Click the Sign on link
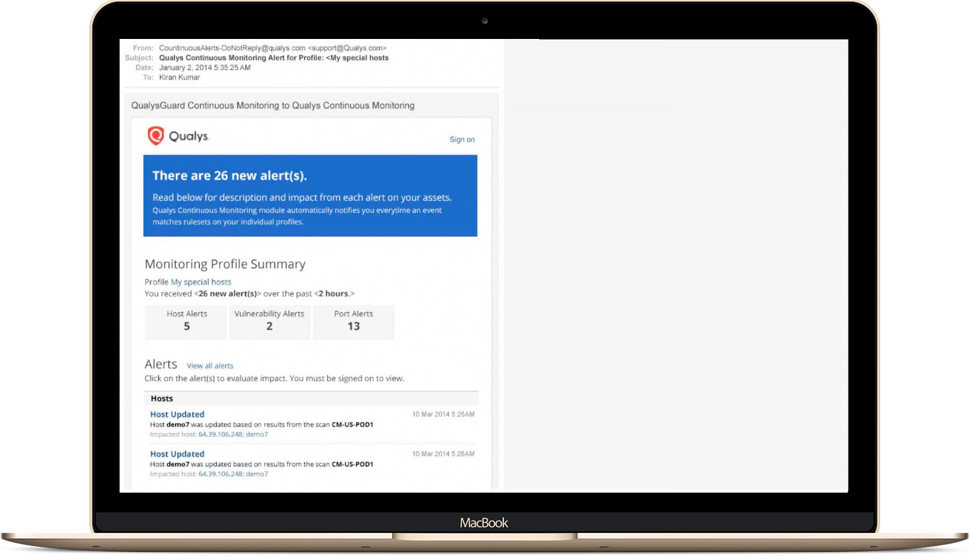Screen dimensions: 970x560 click(x=462, y=139)
